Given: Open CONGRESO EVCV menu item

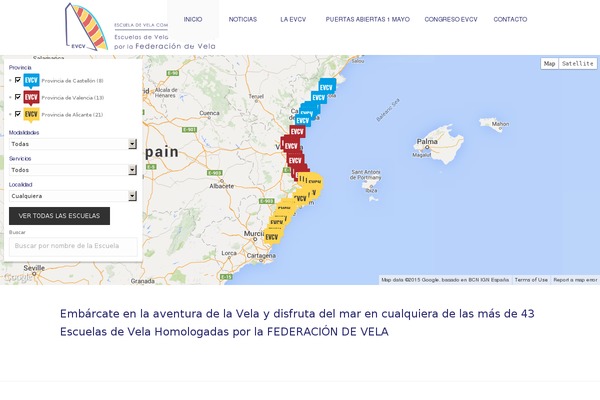Looking at the screenshot, I should pos(451,19).
